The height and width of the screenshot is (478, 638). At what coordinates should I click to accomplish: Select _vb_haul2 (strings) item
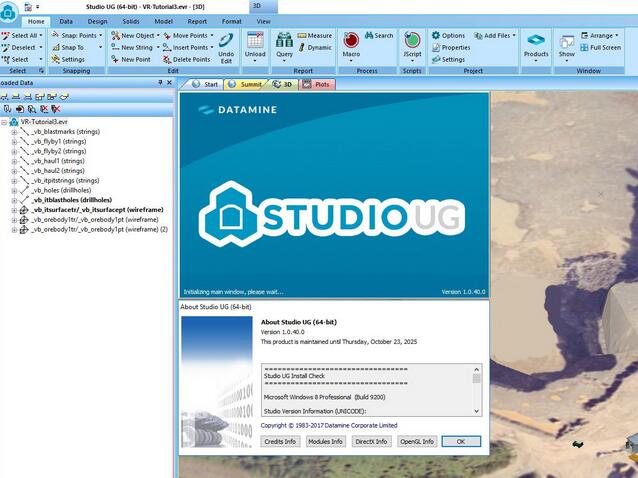click(x=58, y=171)
